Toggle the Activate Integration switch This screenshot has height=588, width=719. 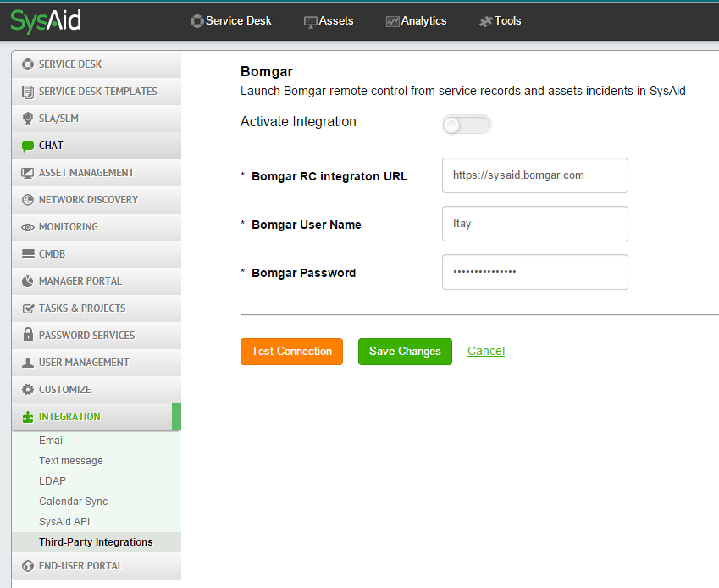point(467,125)
